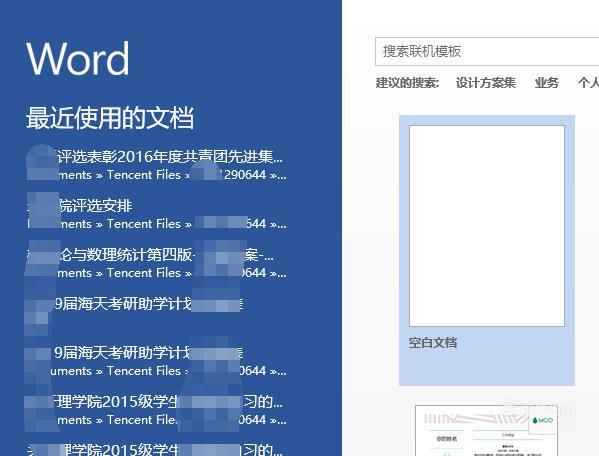The height and width of the screenshot is (456, 599).
Task: Click the online template search box
Action: [x=487, y=52]
